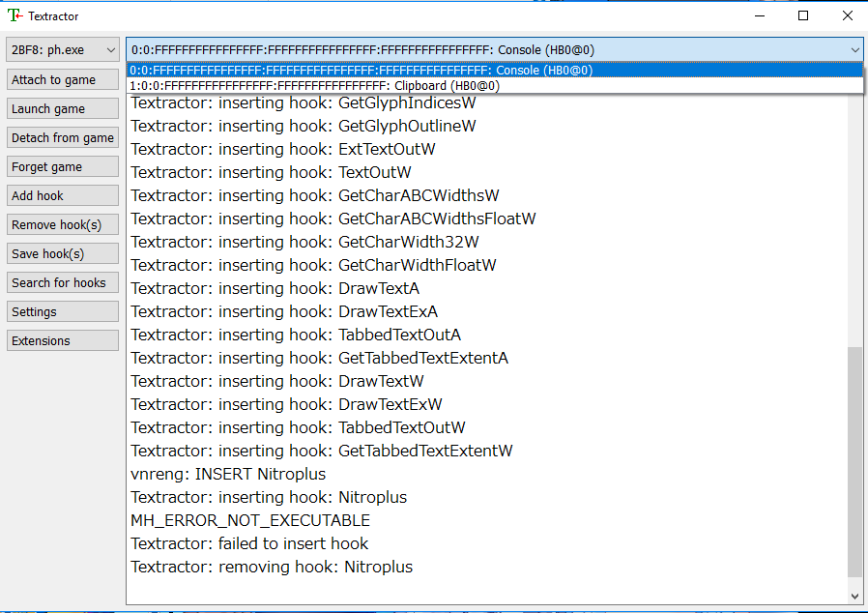Click Add hook

coord(62,195)
